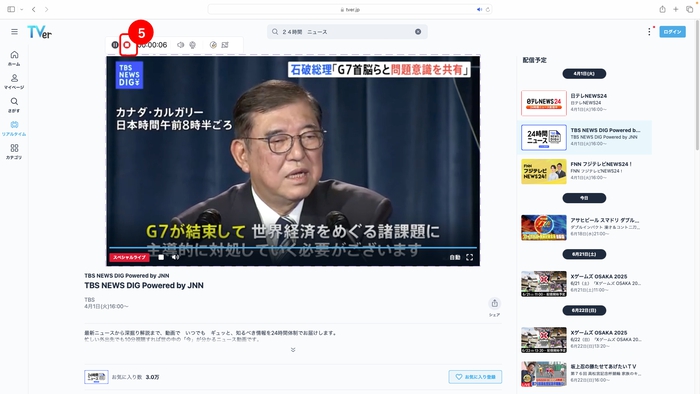The height and width of the screenshot is (394, 700).
Task: Open a new Safari tab
Action: tap(676, 9)
